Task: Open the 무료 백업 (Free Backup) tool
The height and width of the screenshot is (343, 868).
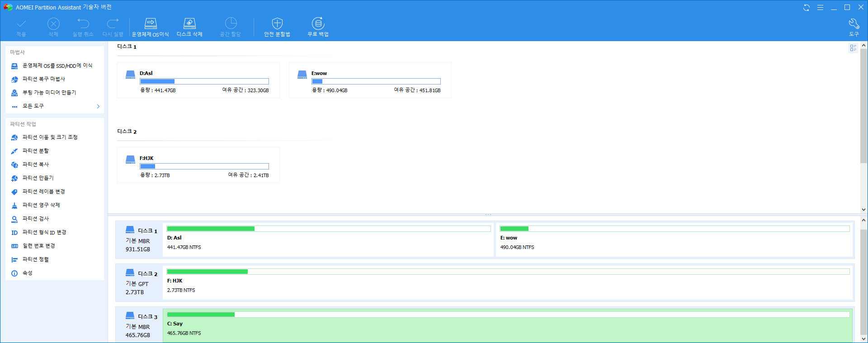Action: coord(318,27)
